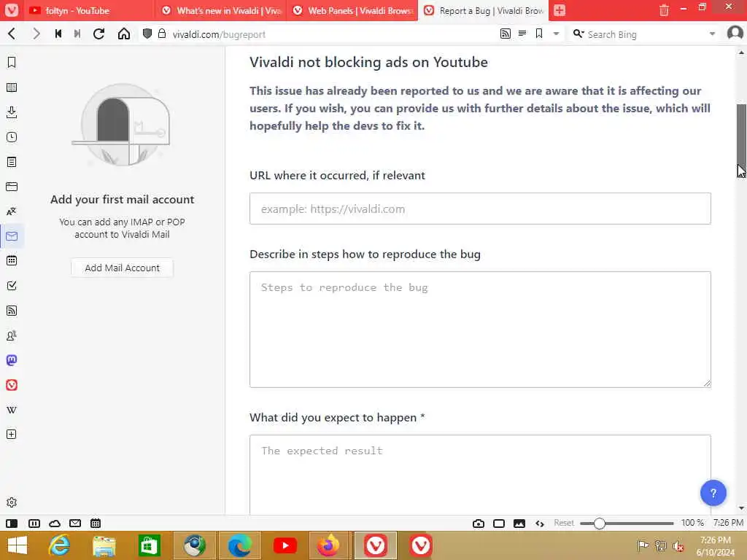Open Firefox from the taskbar
747x560 pixels.
click(329, 545)
